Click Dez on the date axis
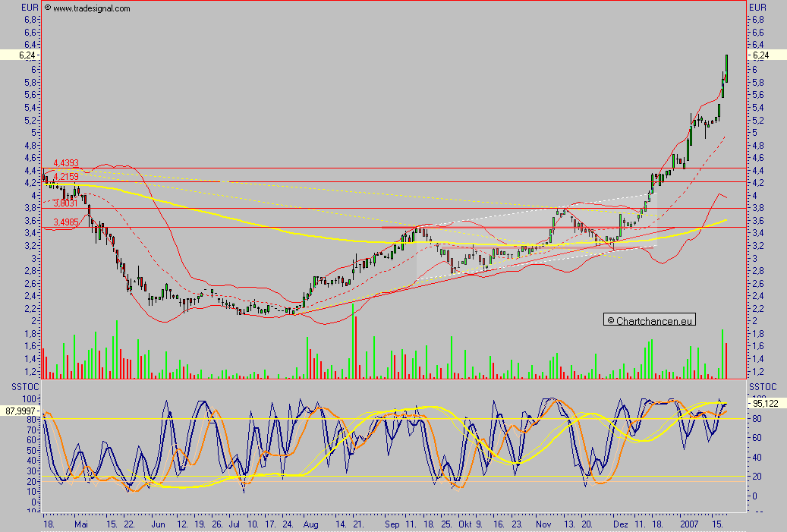Viewport: 787px width, 532px height. 620,524
